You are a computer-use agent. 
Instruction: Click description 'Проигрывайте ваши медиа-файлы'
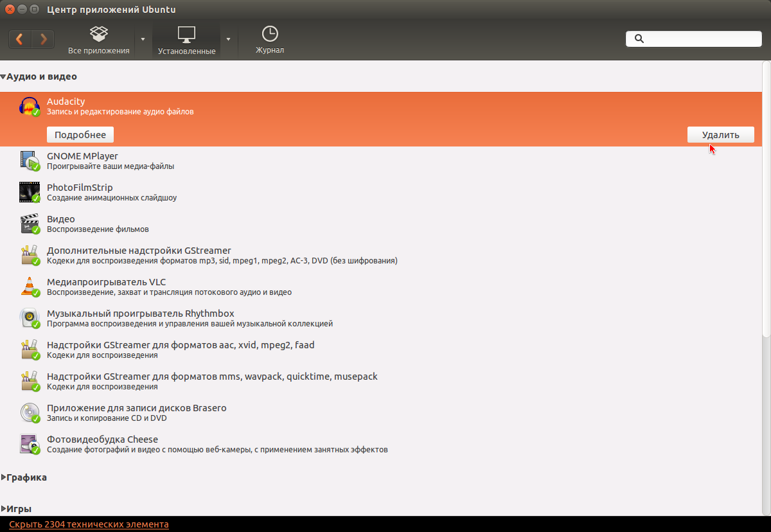[111, 166]
